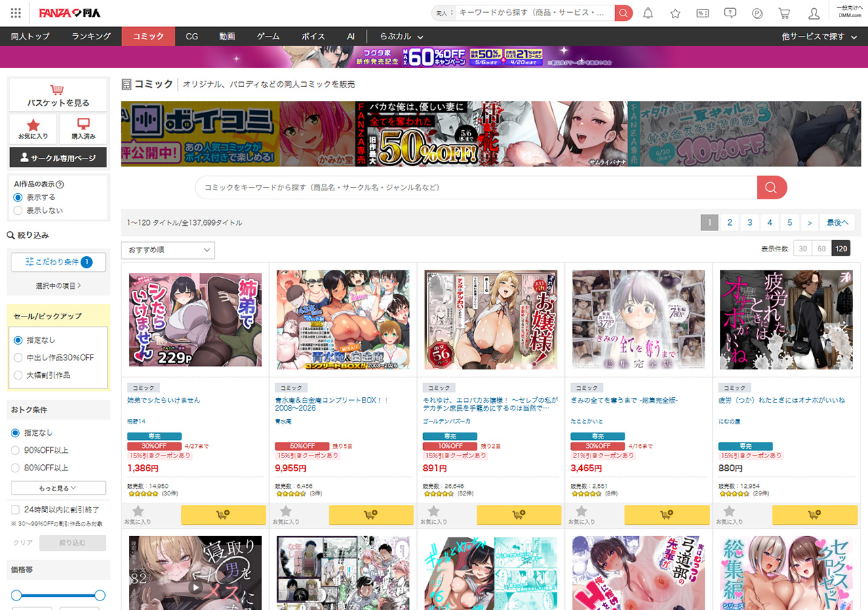
Task: Open favorites star icon in header
Action: tap(675, 14)
